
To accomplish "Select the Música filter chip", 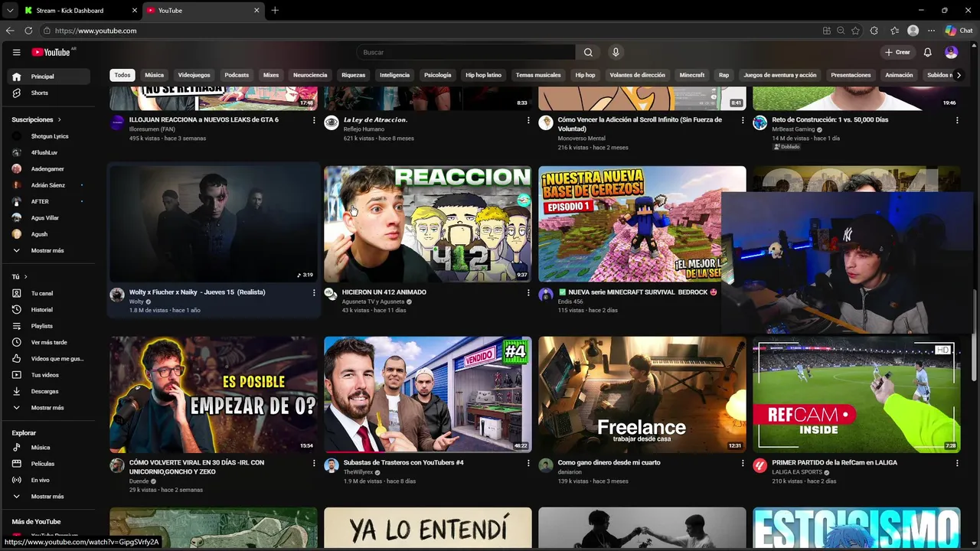I will 155,75.
